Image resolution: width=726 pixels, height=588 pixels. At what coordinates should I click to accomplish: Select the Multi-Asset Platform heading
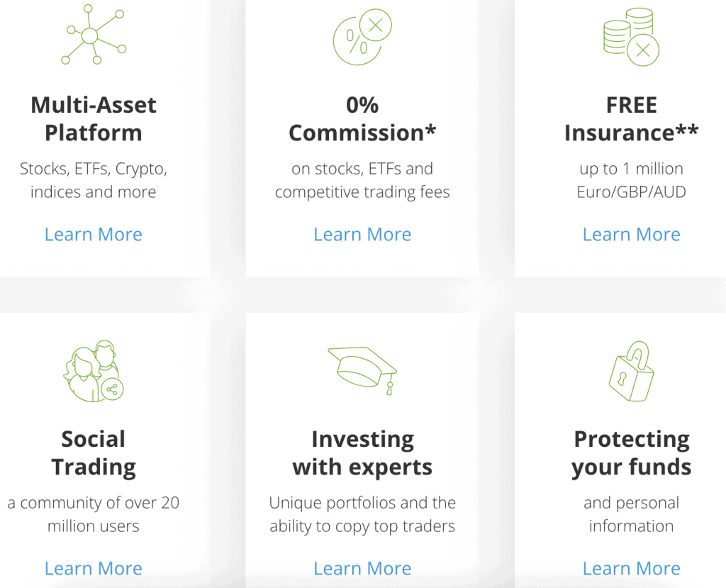click(x=94, y=119)
